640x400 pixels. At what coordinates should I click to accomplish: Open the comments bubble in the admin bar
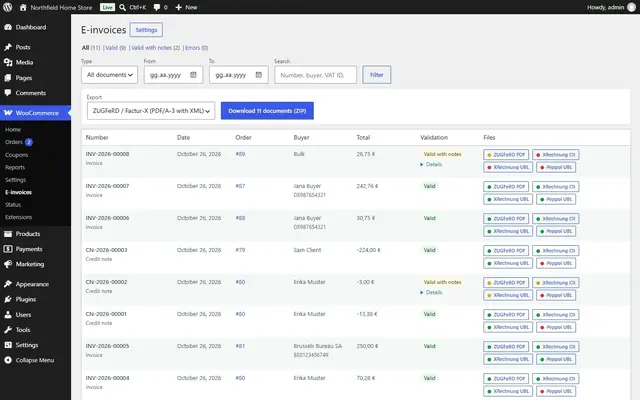[160, 7]
